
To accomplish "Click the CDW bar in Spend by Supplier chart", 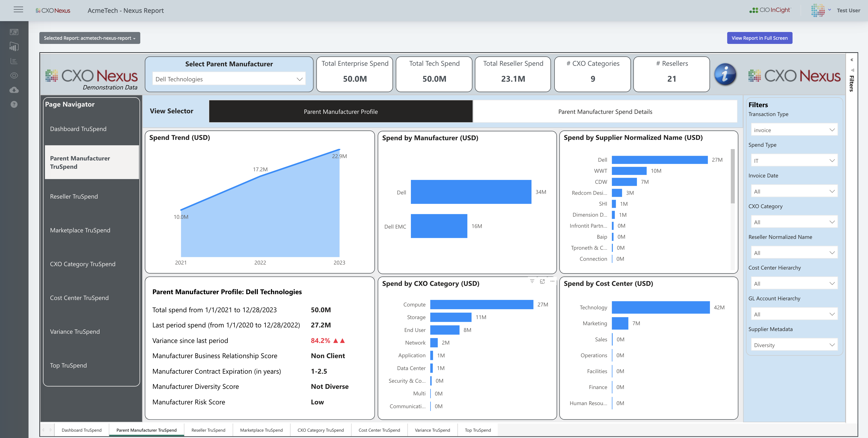I will tap(624, 182).
